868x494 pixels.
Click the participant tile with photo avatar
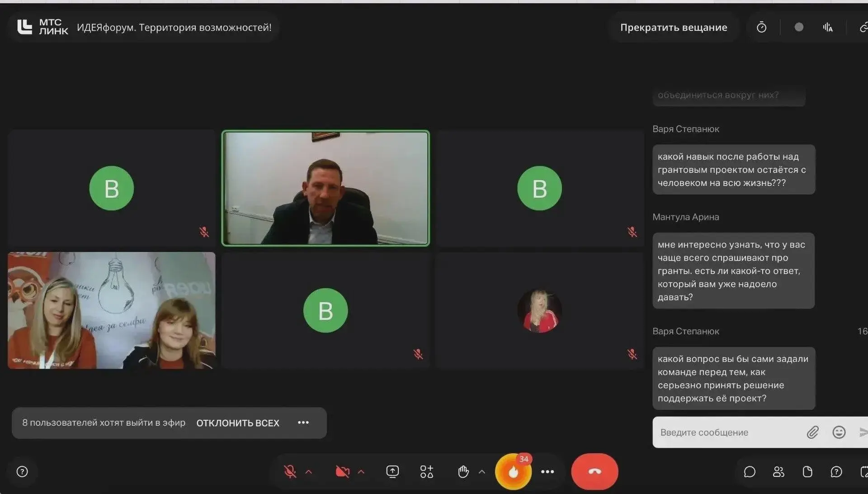(540, 310)
